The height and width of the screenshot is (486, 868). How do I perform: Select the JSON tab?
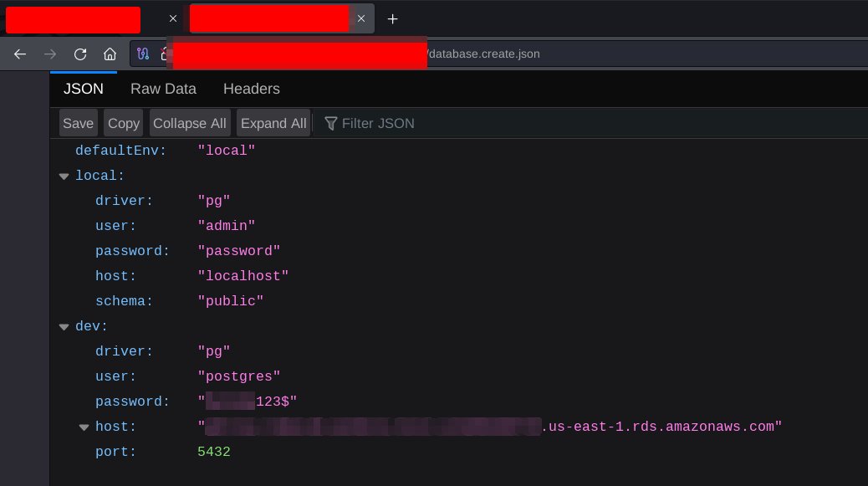82,89
